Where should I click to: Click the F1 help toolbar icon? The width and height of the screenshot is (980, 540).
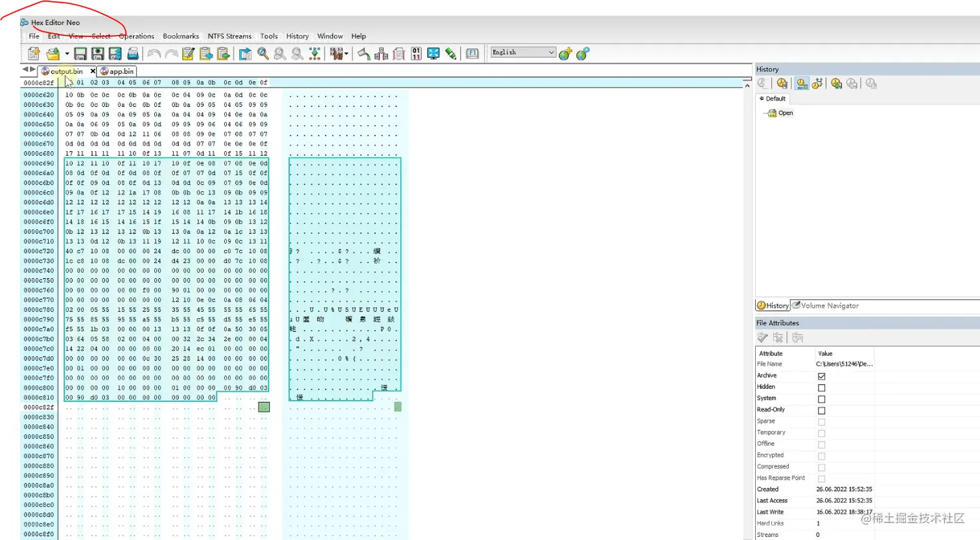pyautogui.click(x=472, y=54)
